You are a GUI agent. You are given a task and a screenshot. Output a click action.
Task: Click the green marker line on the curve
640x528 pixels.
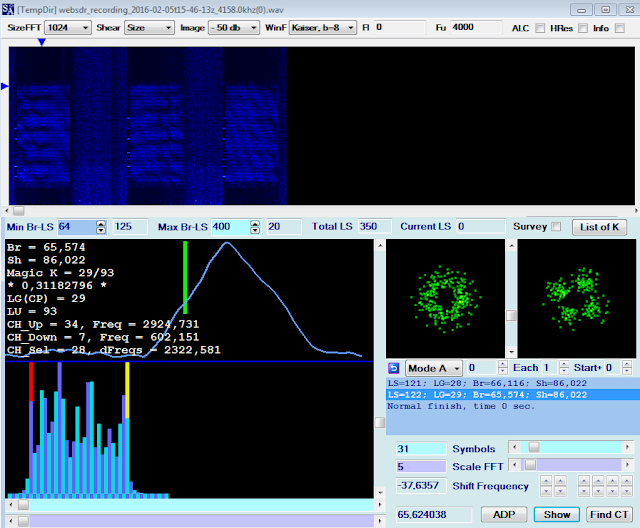click(185, 277)
